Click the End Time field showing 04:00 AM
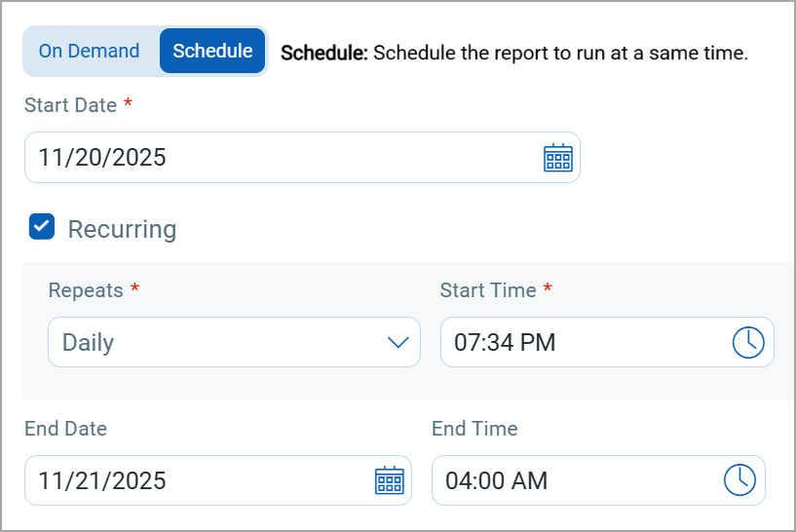Screen dimensions: 796x532 [x=575, y=480]
